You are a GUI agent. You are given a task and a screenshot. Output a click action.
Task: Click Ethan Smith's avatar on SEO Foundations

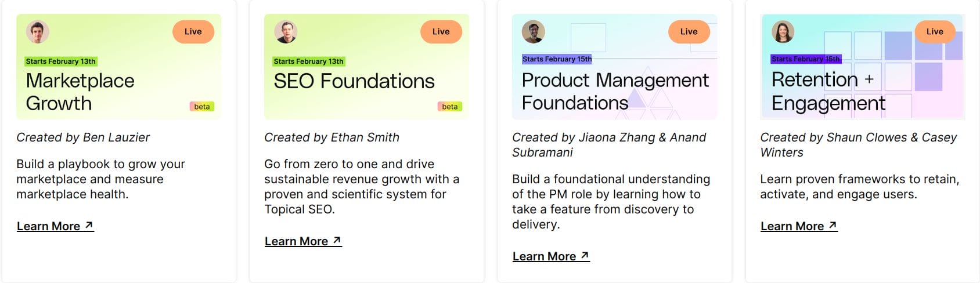click(286, 32)
